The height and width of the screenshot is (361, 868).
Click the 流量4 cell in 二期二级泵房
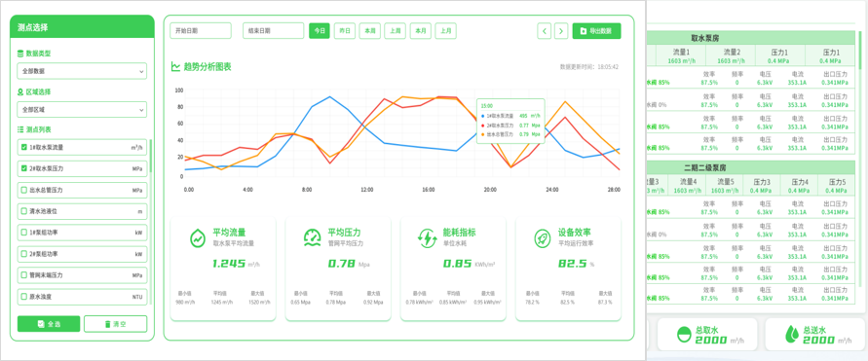(x=688, y=186)
